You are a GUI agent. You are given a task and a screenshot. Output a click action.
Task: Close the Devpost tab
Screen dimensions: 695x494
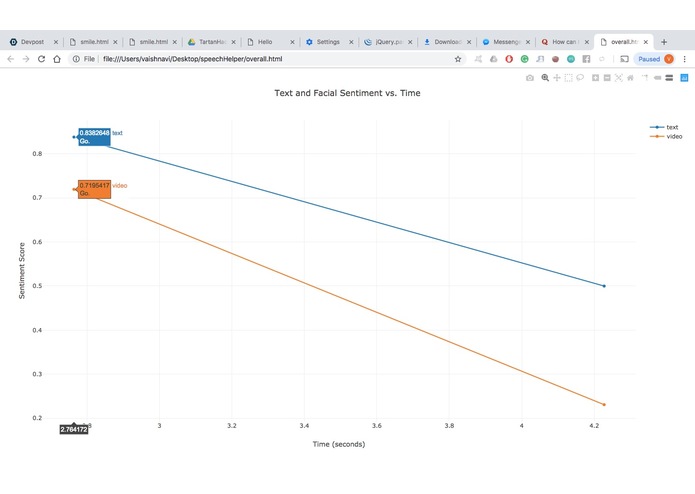click(x=56, y=42)
